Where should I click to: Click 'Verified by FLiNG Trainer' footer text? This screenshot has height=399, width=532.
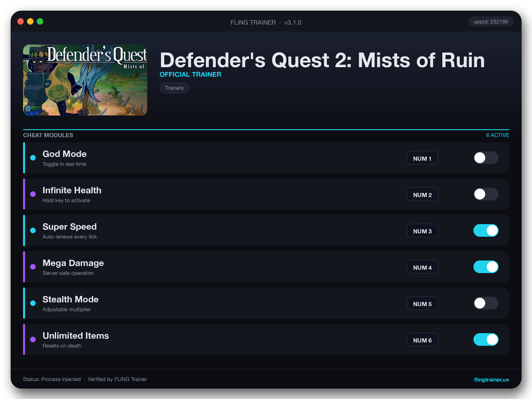117,379
